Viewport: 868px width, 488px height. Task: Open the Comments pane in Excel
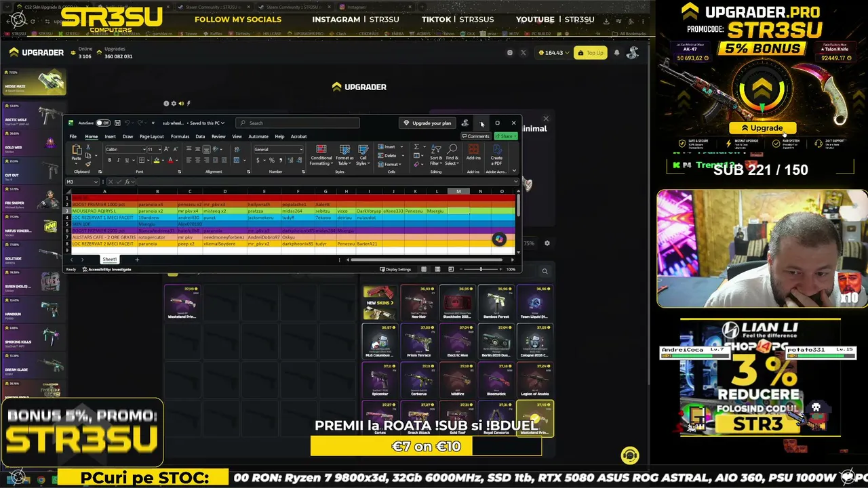coord(475,136)
